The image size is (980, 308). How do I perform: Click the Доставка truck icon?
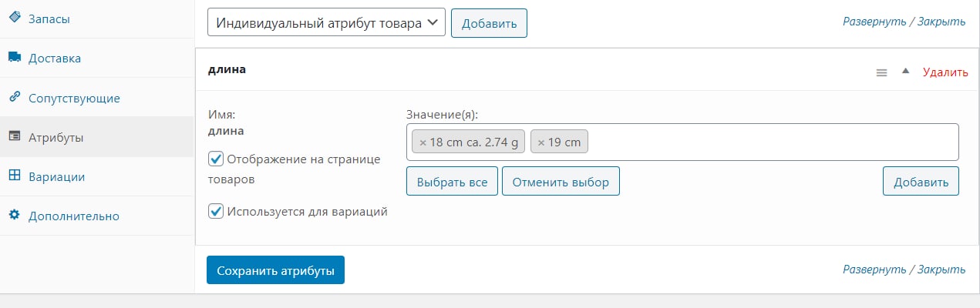coord(14,58)
